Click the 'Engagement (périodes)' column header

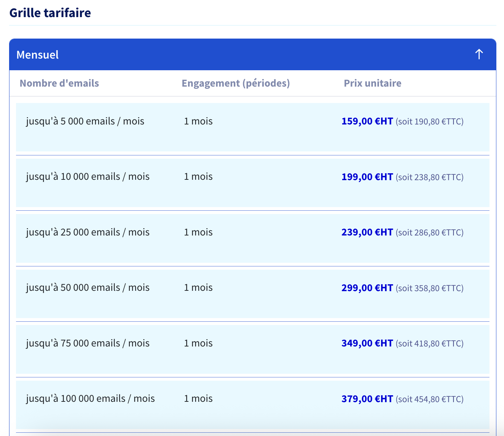click(236, 83)
